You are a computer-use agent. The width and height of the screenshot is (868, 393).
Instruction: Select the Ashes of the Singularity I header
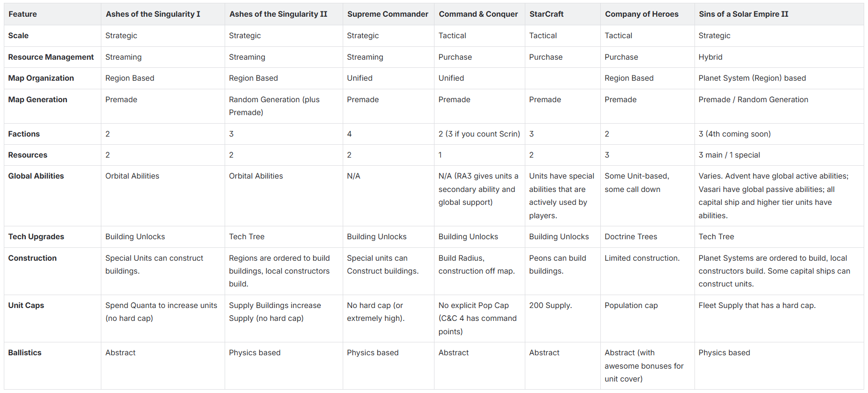coord(153,14)
